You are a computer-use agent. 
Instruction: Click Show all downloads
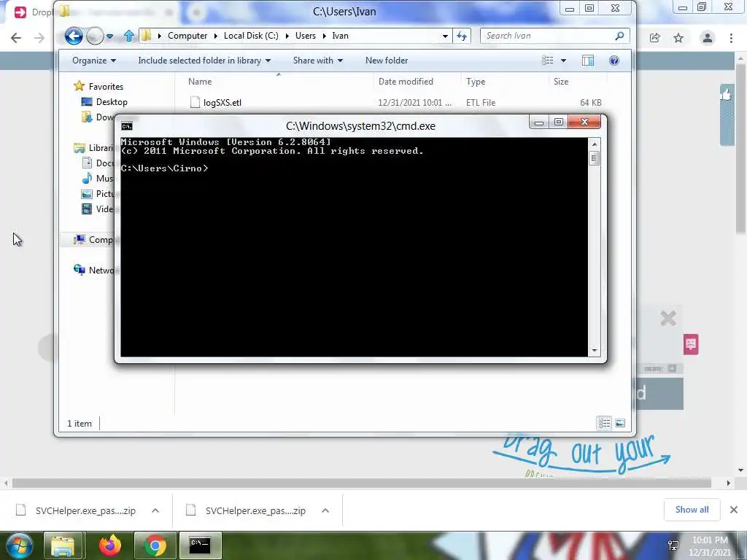pos(692,510)
